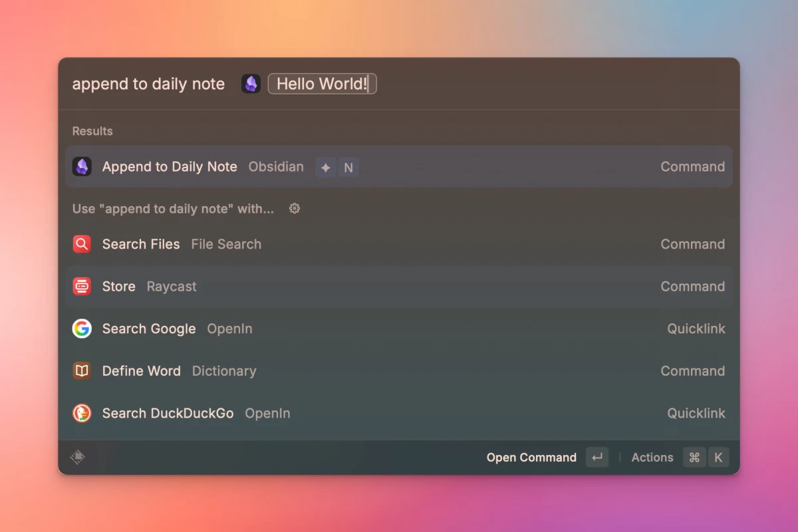798x532 pixels.
Task: Click the Raycast subtitle text
Action: (x=172, y=287)
